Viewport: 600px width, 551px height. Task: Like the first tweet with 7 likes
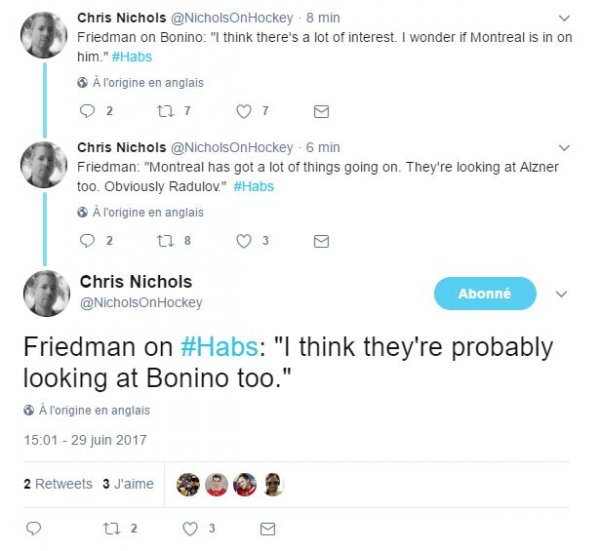243,111
